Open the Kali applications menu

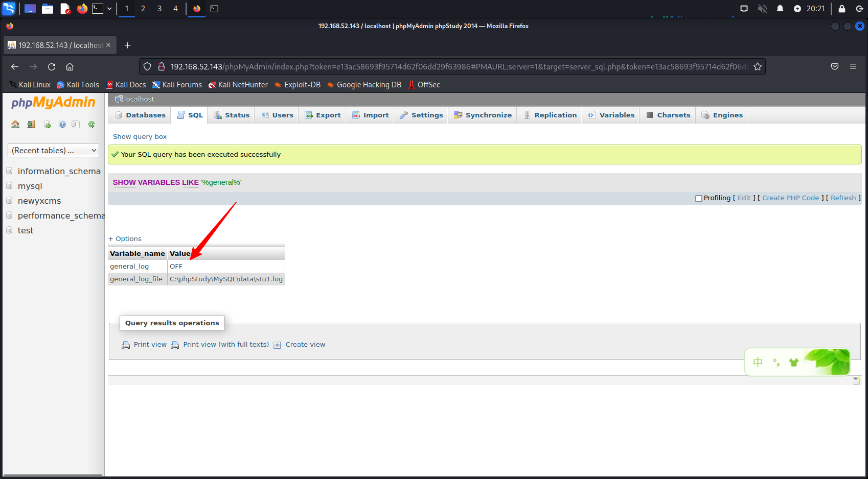(x=9, y=9)
